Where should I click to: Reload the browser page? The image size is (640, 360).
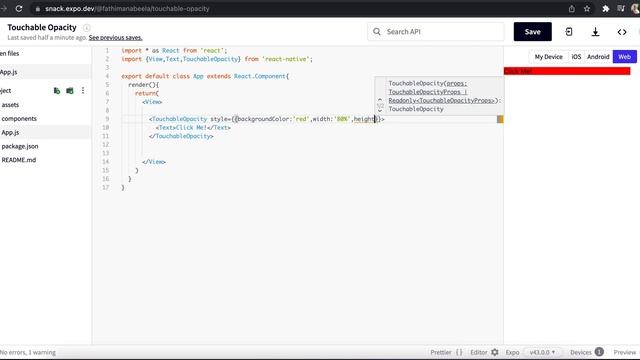[19, 9]
